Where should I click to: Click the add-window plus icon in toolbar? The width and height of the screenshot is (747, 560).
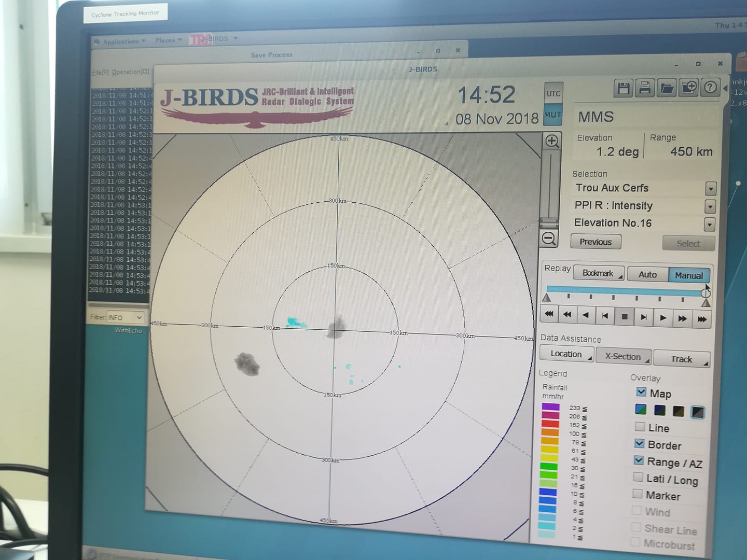688,88
